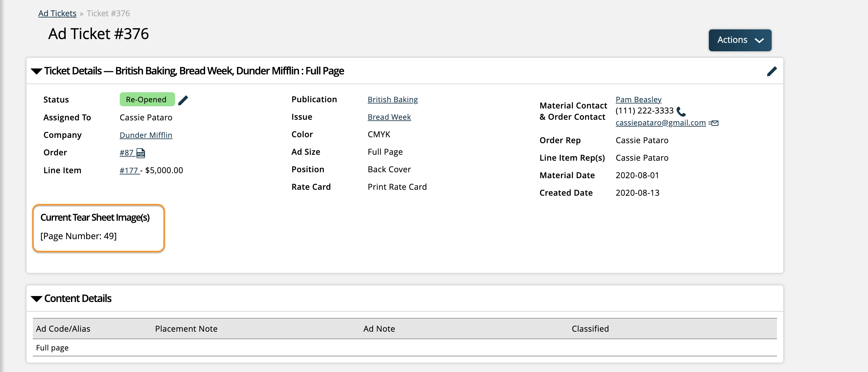This screenshot has height=372, width=868.
Task: Click the Line Item #177 link
Action: (x=129, y=170)
